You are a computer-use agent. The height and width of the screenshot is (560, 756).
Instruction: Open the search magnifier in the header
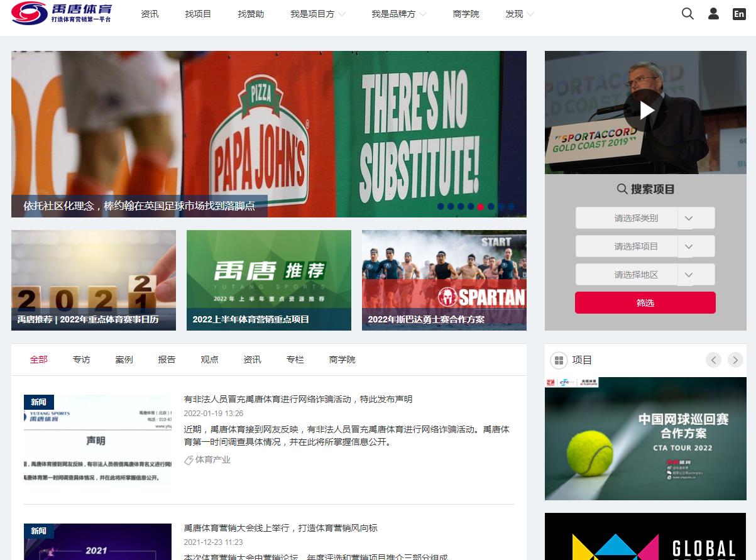(x=688, y=13)
